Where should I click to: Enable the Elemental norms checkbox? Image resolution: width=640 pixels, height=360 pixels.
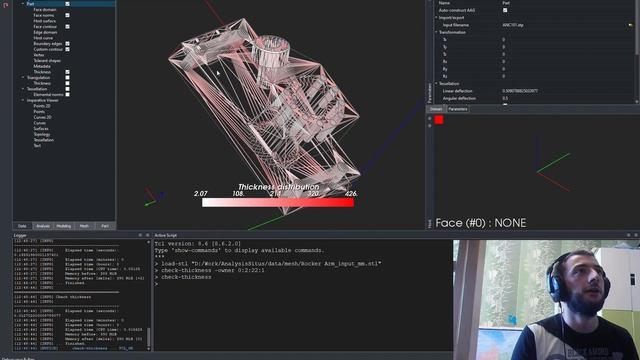pos(67,95)
